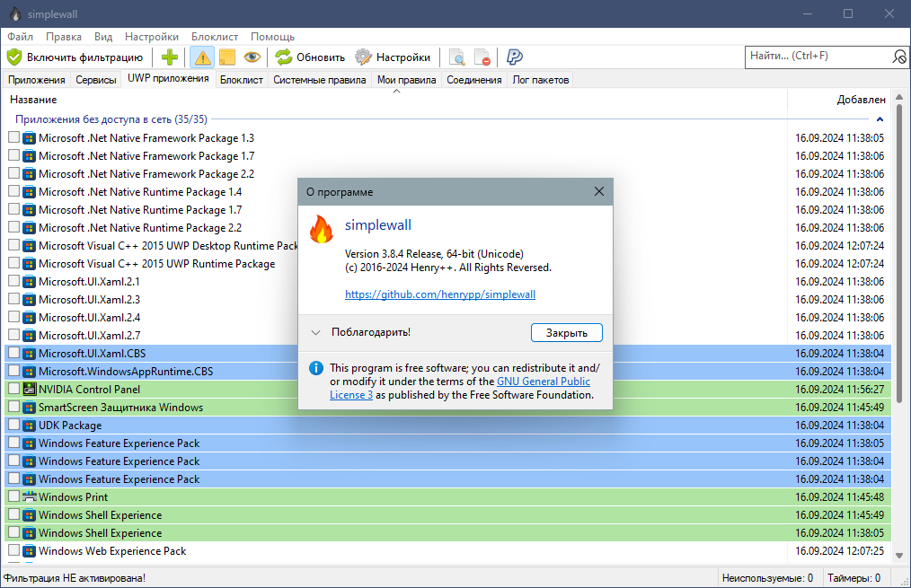
Task: Click the UDK Package app icon
Action: [29, 426]
